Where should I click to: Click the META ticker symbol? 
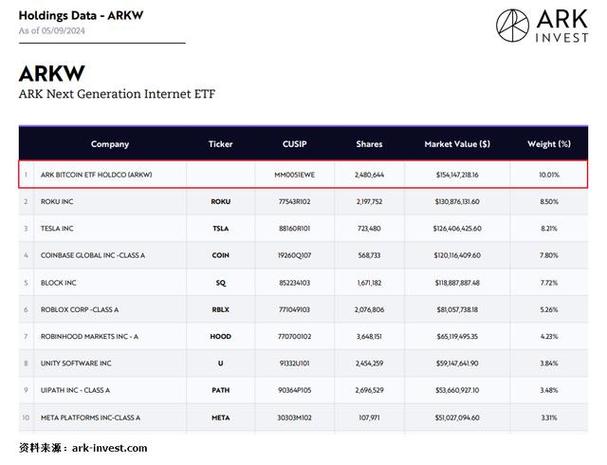221,417
